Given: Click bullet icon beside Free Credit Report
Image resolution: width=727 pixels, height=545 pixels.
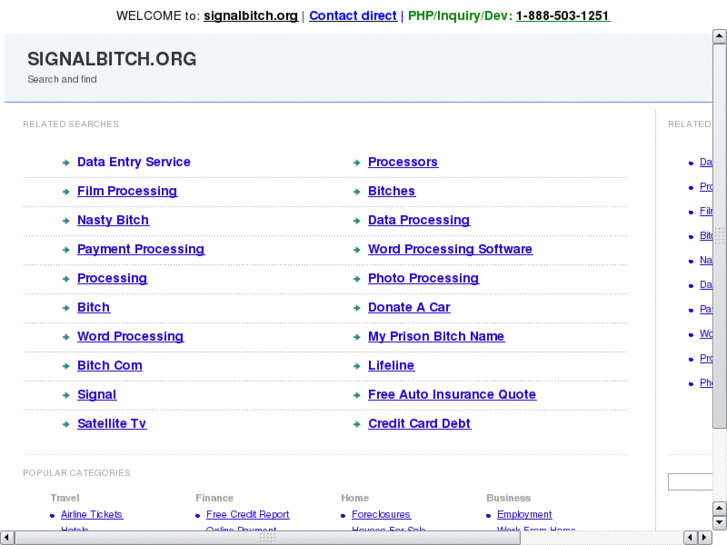Looking at the screenshot, I should click(x=198, y=516).
